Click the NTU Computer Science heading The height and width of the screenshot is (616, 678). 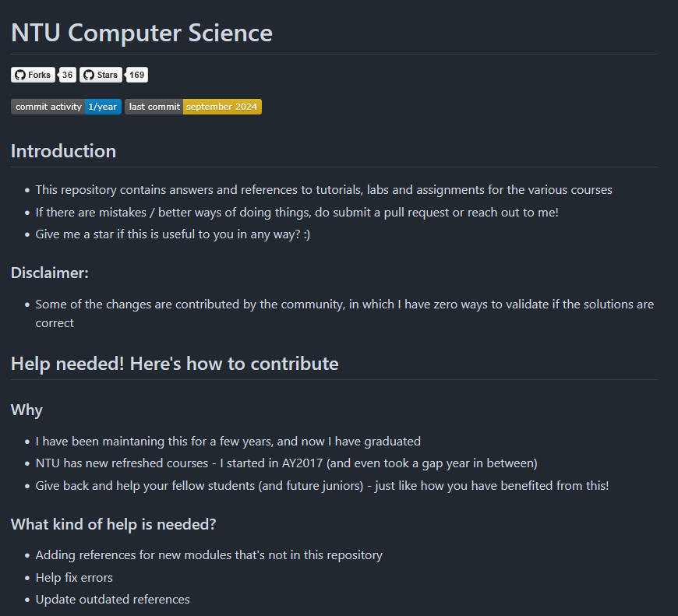point(142,33)
